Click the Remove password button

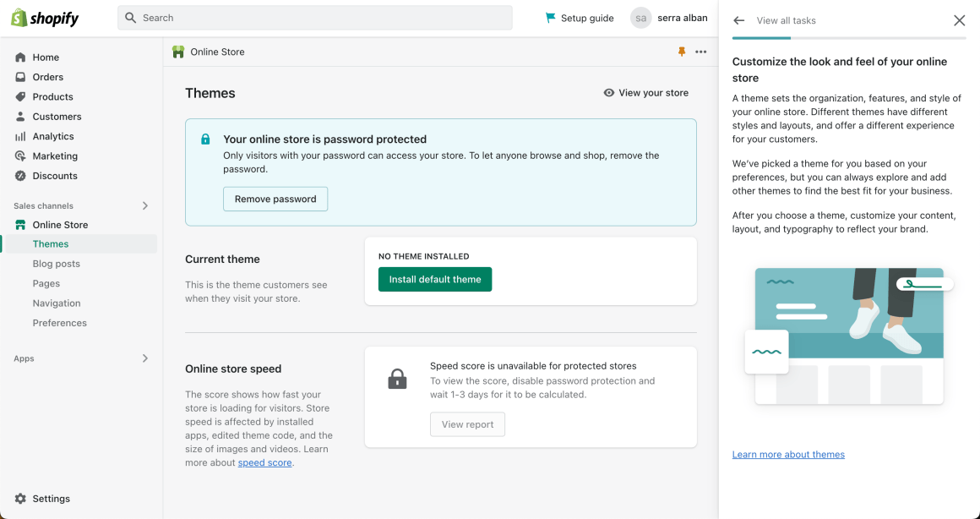click(275, 199)
